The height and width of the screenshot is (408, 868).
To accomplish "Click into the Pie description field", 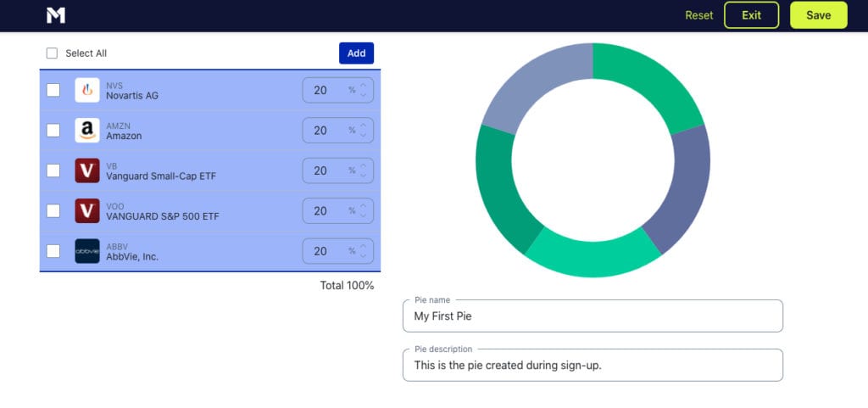I will 593,366.
